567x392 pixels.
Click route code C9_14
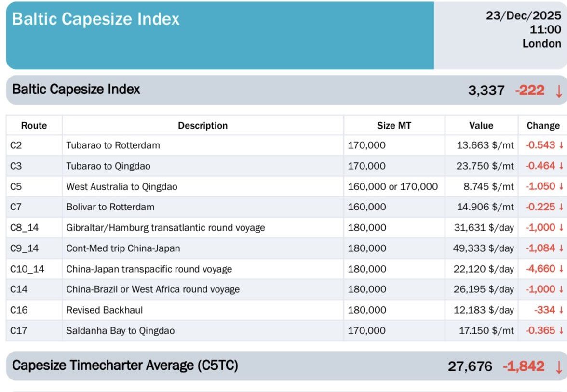coord(24,248)
